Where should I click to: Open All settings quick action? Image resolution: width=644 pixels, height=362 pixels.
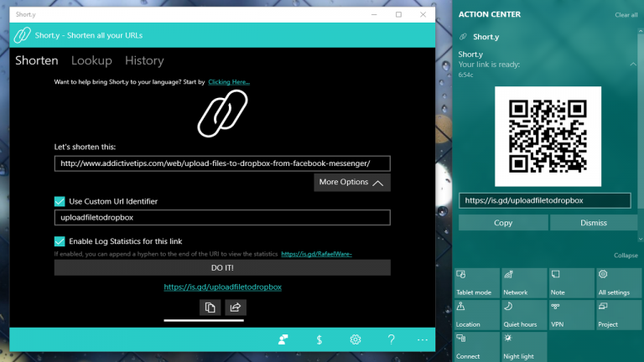click(x=619, y=282)
